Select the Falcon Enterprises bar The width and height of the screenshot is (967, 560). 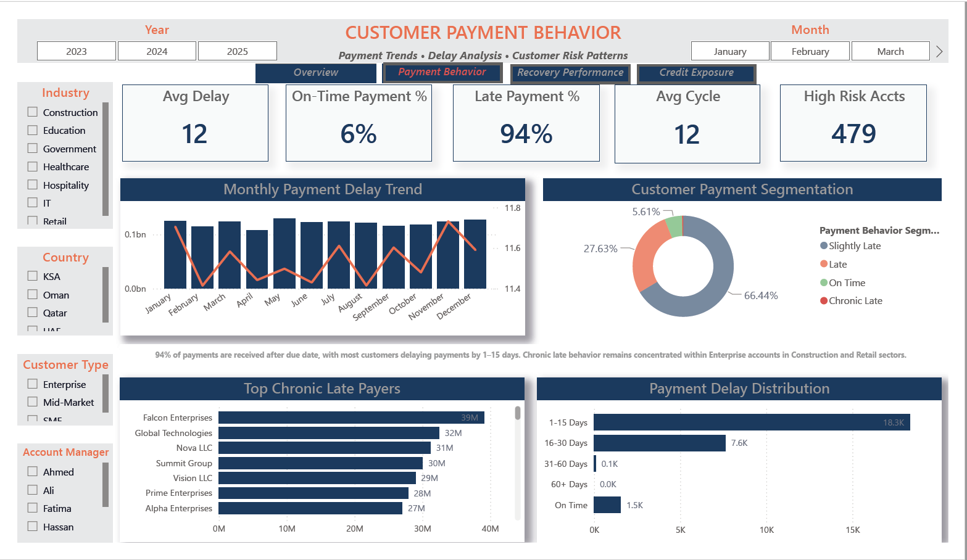pos(351,418)
